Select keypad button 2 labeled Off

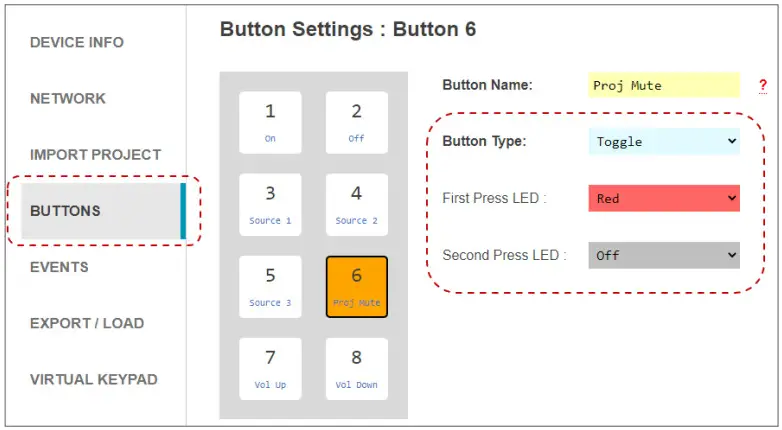(x=356, y=123)
